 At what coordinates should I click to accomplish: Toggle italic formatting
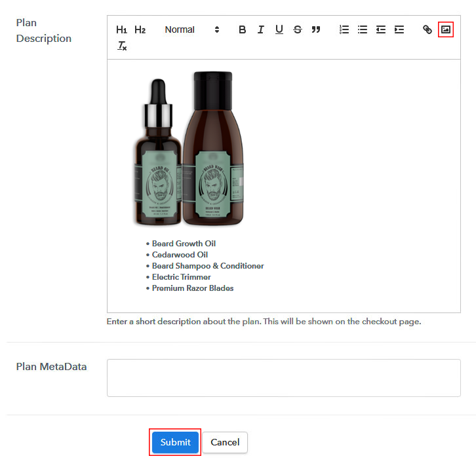[x=260, y=29]
